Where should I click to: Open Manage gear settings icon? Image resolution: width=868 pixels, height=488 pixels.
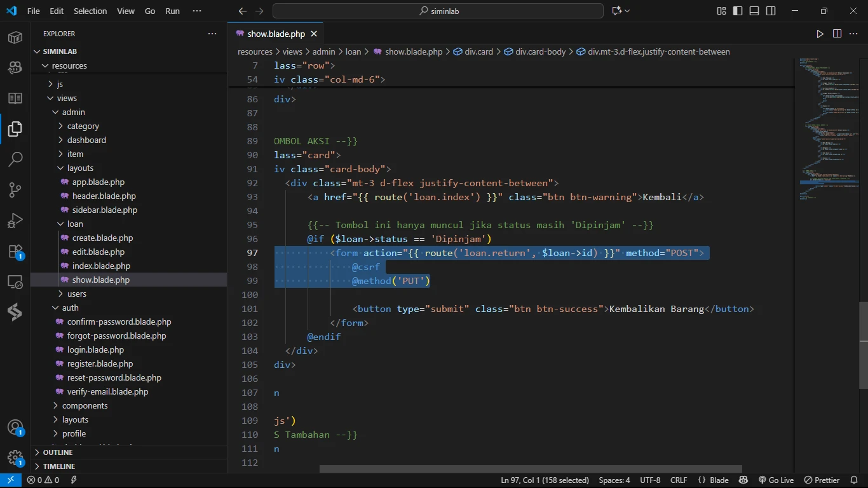[x=15, y=457]
